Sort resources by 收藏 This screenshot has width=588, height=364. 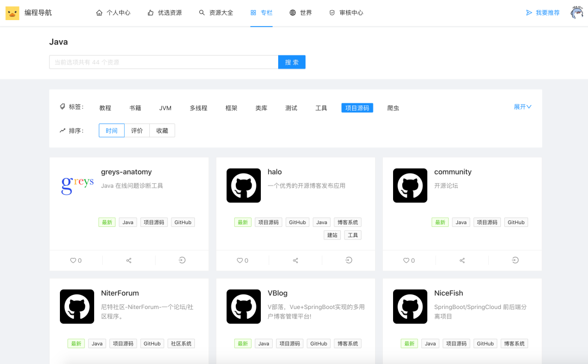[162, 131]
